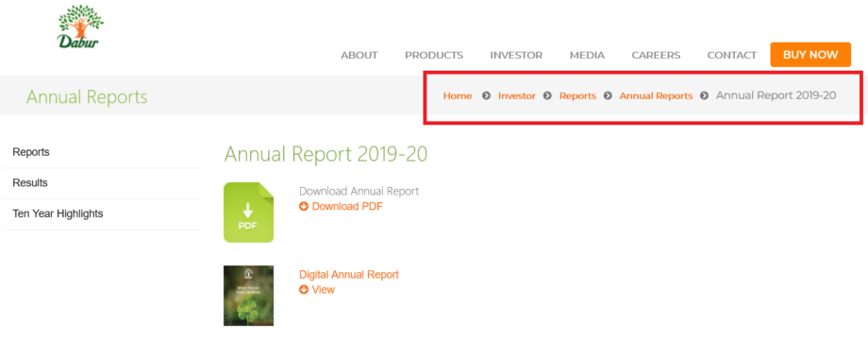Click the Investor breadcrumb link

pos(517,96)
